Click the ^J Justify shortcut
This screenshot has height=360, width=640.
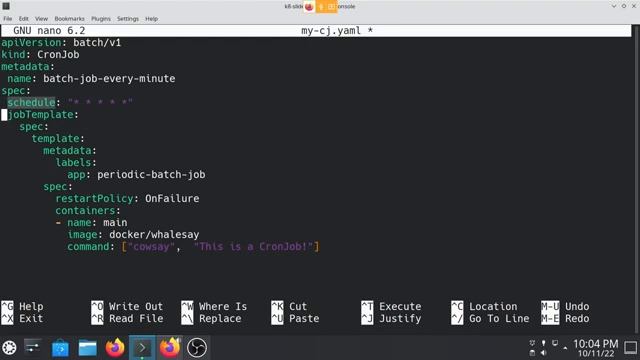point(391,319)
